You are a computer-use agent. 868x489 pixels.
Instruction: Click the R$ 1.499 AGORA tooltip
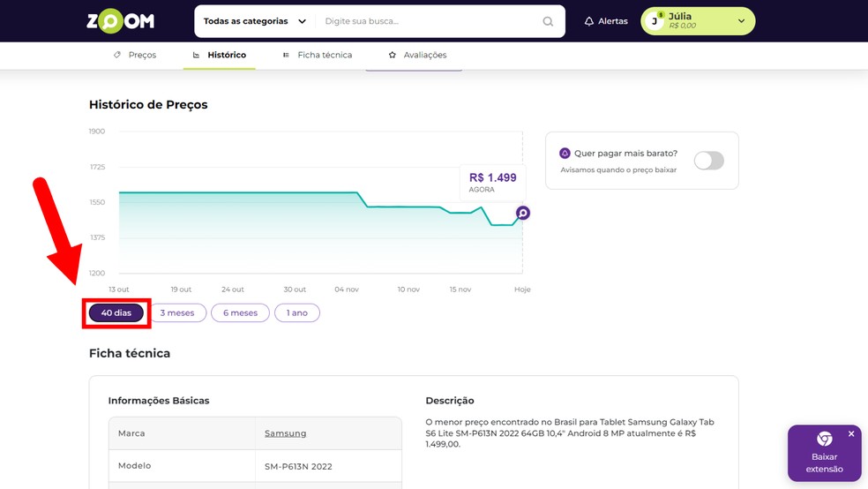tap(493, 182)
